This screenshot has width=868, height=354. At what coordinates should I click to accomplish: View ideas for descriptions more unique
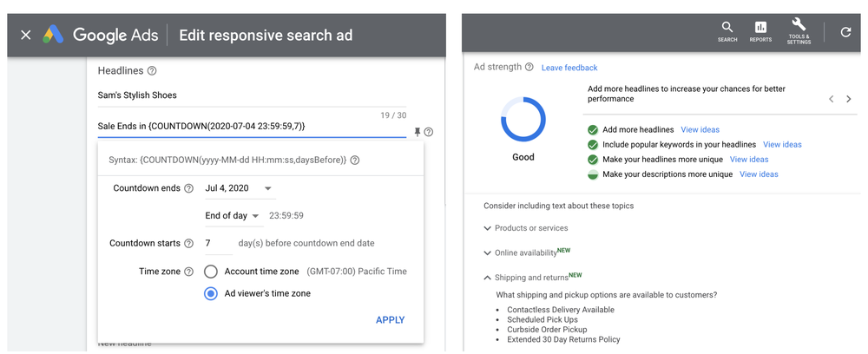pos(759,174)
